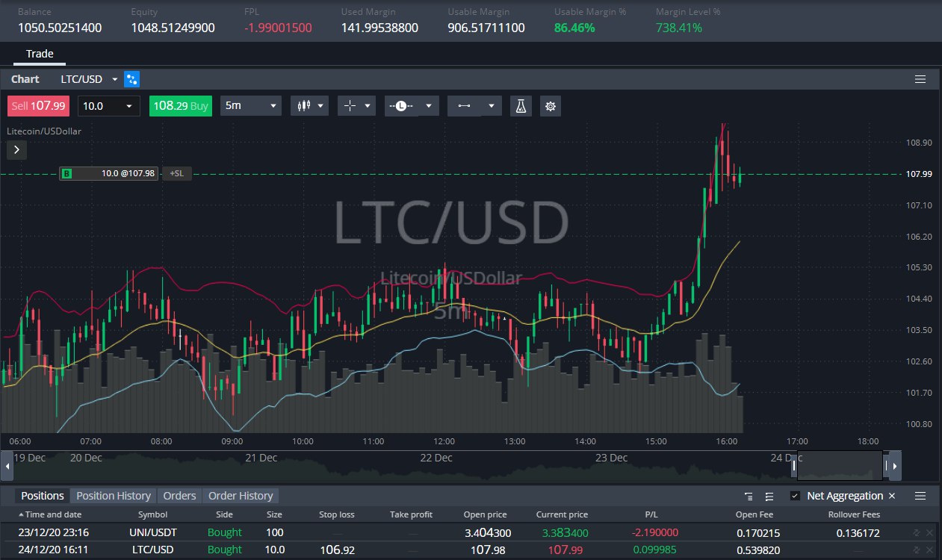Click the Side column header
The image size is (942, 560).
tap(224, 514)
